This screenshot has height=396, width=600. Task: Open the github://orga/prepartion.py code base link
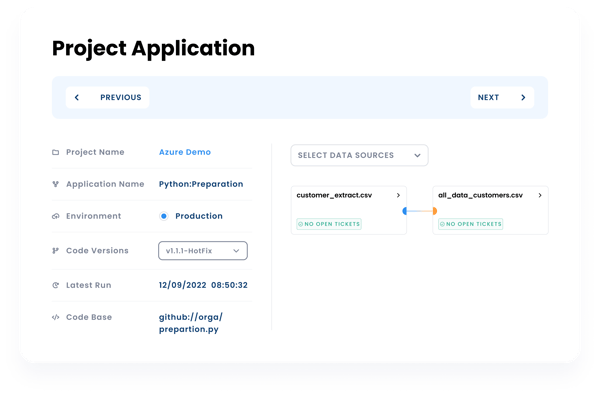(x=191, y=323)
